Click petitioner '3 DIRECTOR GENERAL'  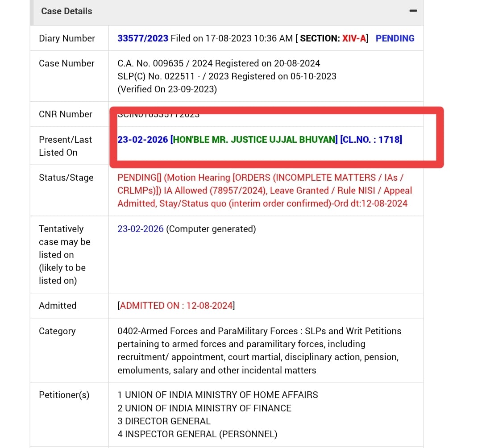(164, 421)
